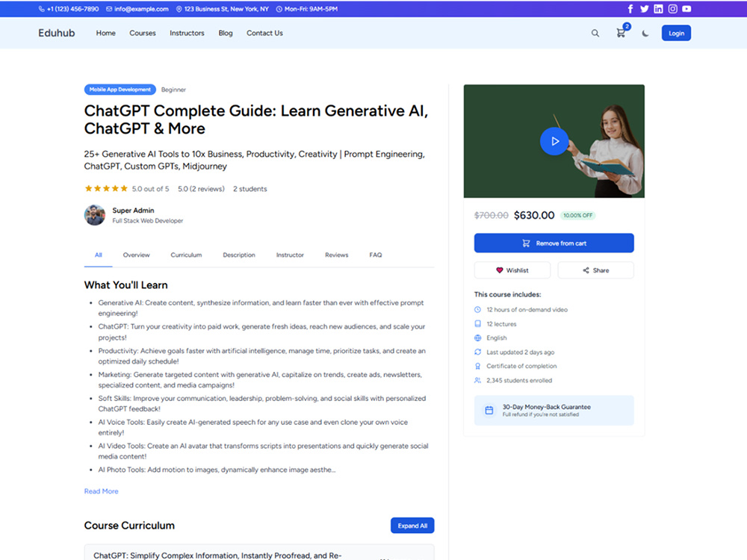Viewport: 747px width, 560px height.
Task: Open the LinkedIn social icon
Action: pyautogui.click(x=658, y=8)
